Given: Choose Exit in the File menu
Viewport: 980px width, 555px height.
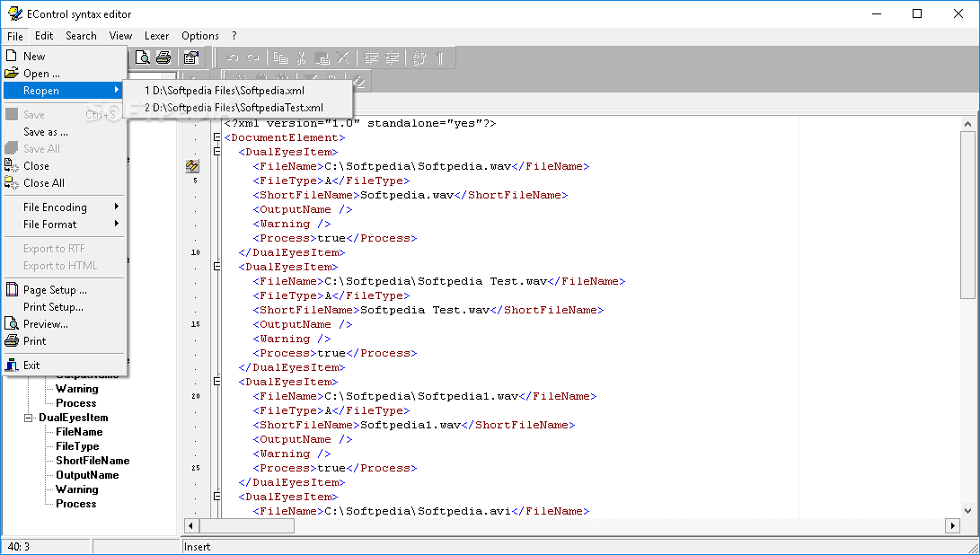Looking at the screenshot, I should coord(65,365).
